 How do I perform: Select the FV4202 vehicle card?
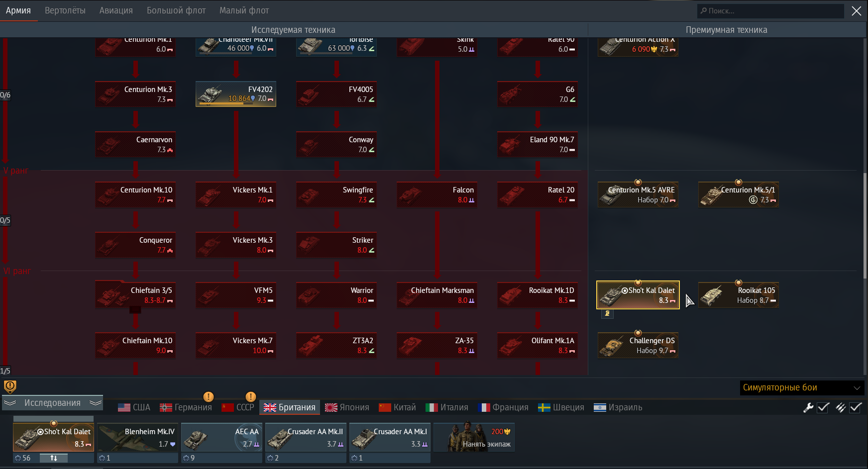tap(236, 94)
